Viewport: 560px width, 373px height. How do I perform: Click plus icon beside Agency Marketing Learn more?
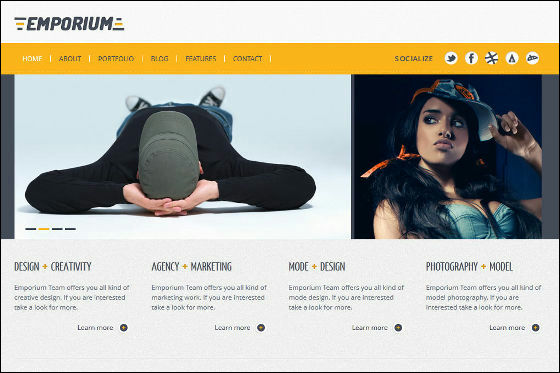point(261,328)
